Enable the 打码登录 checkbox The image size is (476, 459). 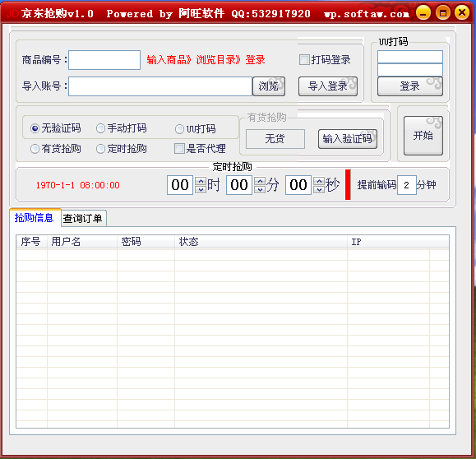coord(304,60)
